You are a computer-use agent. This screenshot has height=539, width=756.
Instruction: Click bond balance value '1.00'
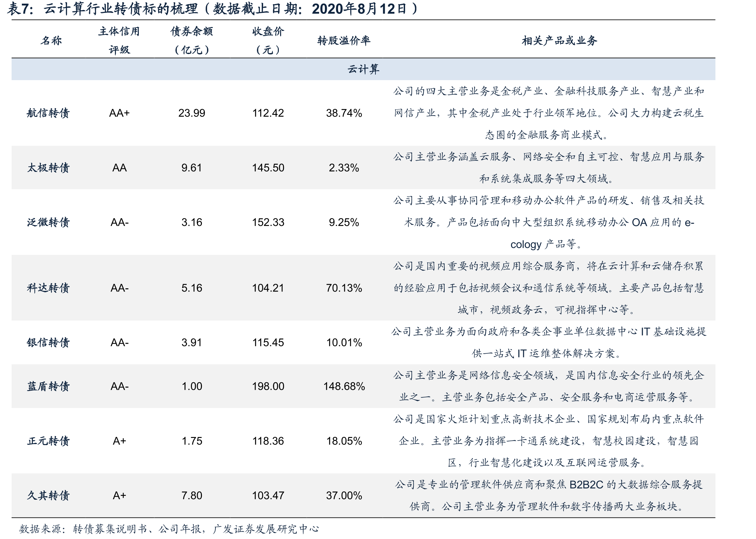pos(192,386)
